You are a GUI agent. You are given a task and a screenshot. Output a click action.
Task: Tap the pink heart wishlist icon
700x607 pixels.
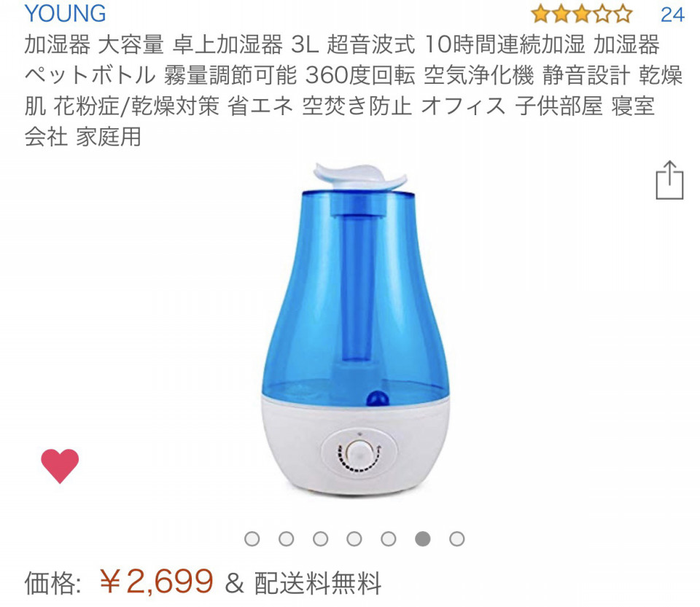(x=60, y=466)
